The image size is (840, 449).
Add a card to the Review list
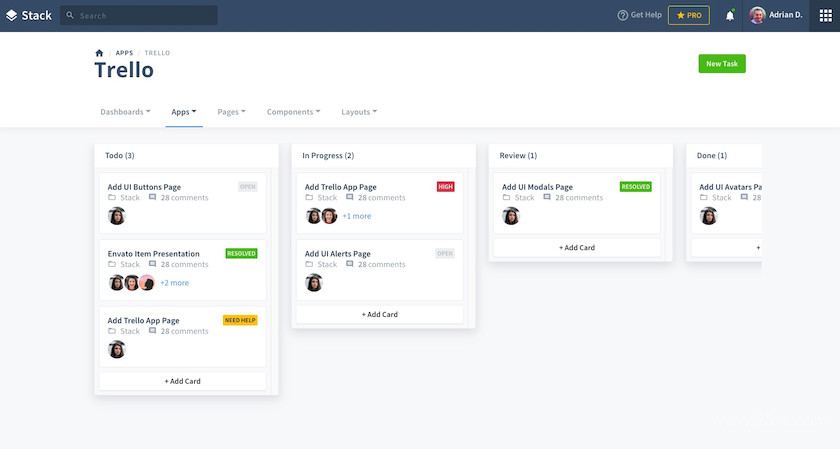point(577,248)
